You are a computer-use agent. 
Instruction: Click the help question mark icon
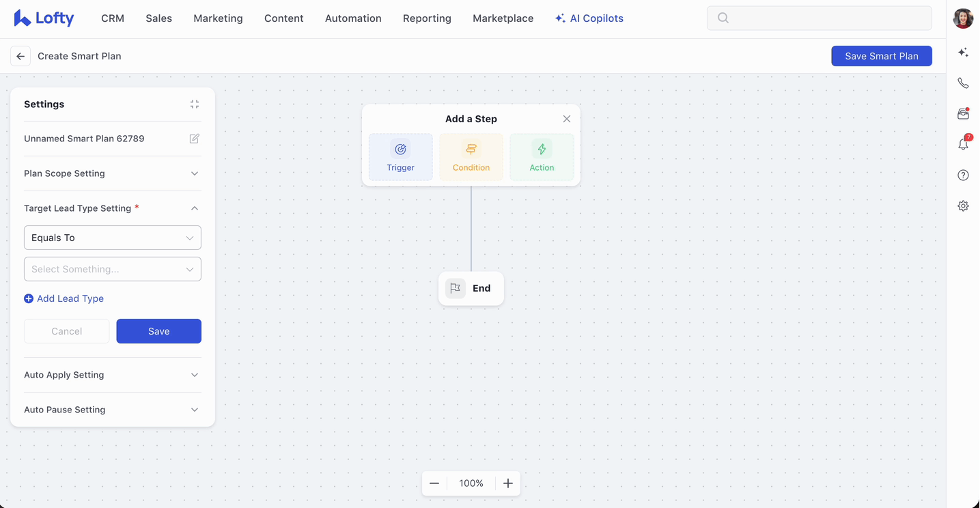(x=963, y=175)
